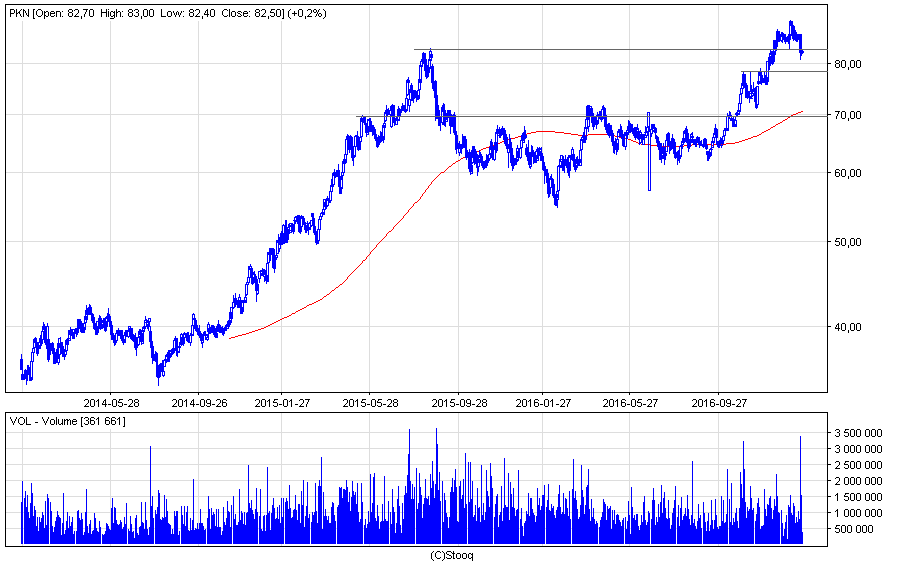Click the 1 000 000 volume axis label
This screenshot has height=563, width=900.
pyautogui.click(x=858, y=513)
